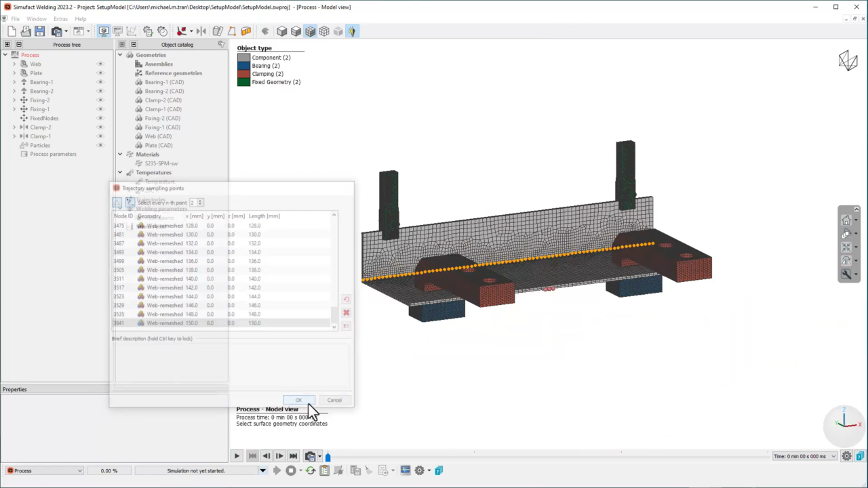Click the 3D orientation cube icon top right
This screenshot has width=868, height=488.
[848, 61]
